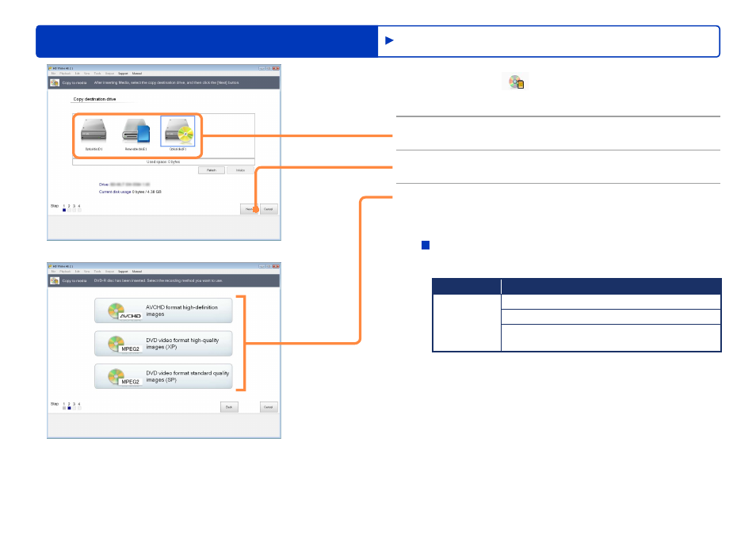Click the Used space bar
756x533 pixels.
coord(163,162)
